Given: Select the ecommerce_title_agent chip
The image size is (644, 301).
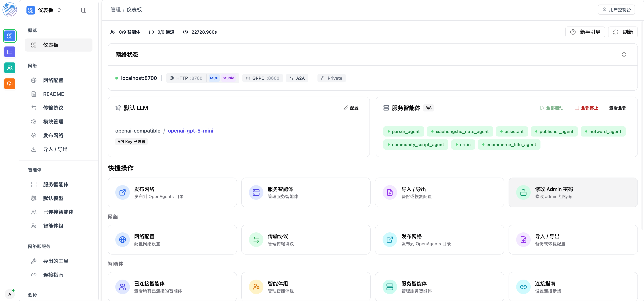Looking at the screenshot, I should 509,145.
